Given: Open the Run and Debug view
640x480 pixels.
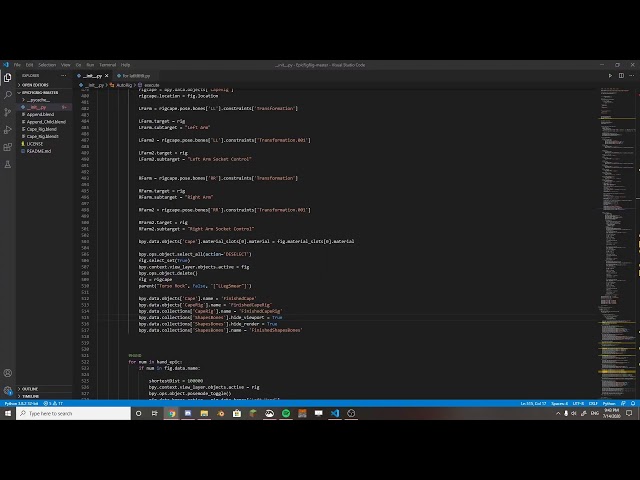Looking at the screenshot, I should click(x=7, y=130).
